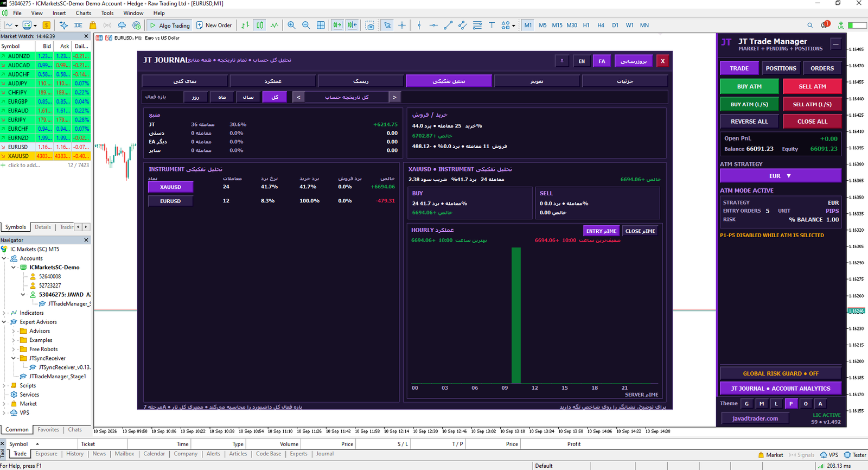
Task: Click the zoom in magnifier icon
Action: pyautogui.click(x=292, y=25)
